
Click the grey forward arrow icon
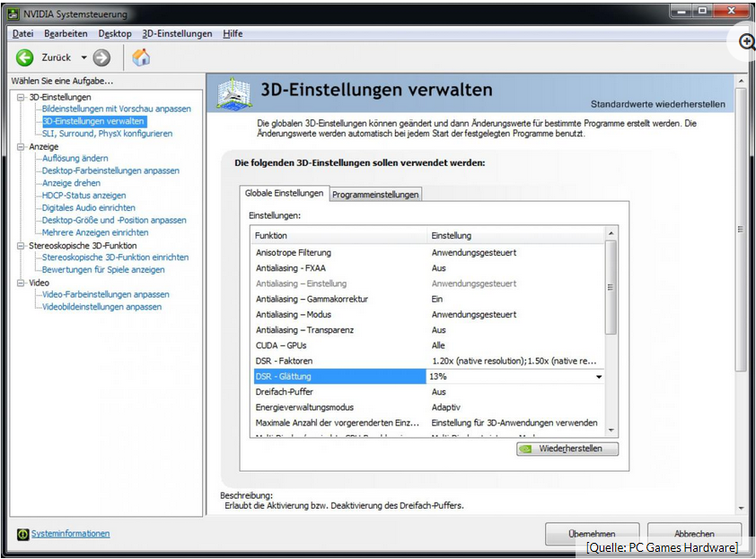[x=101, y=57]
